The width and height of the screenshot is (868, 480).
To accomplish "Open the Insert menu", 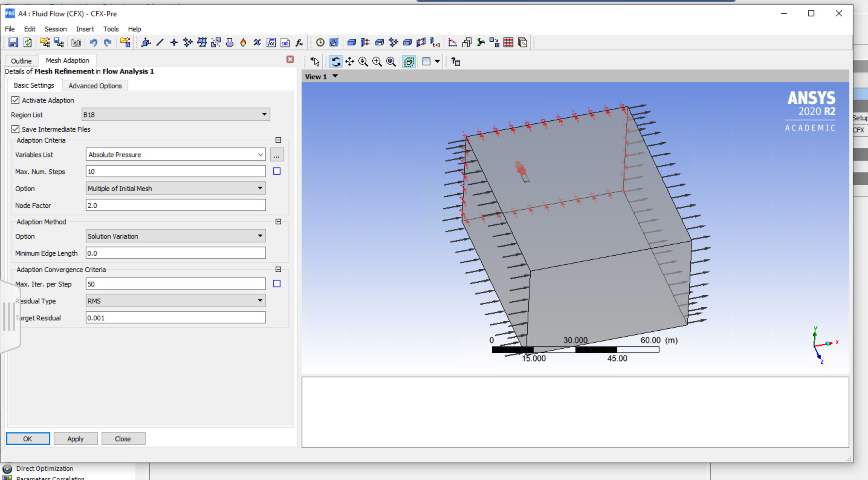I will [85, 29].
